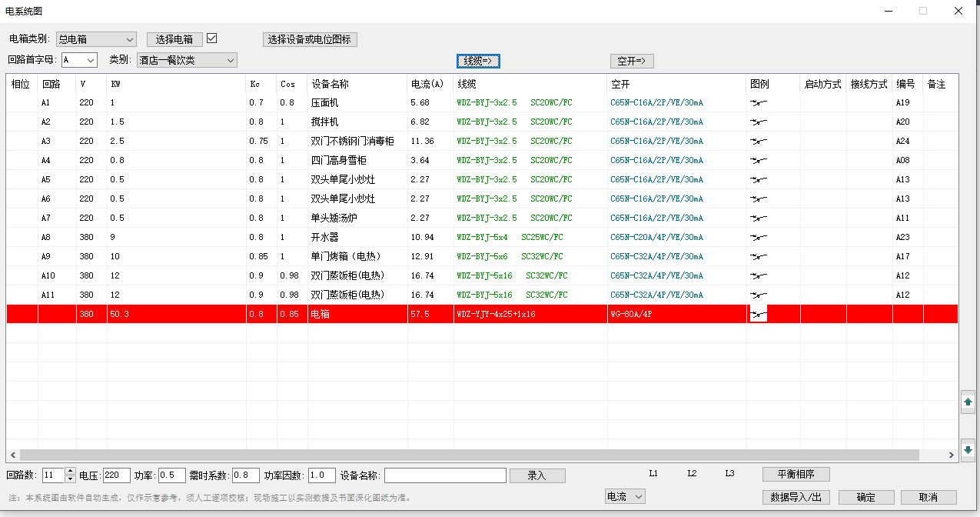Click the 备注 column header
Screen dimensions: 980x517
pos(941,84)
